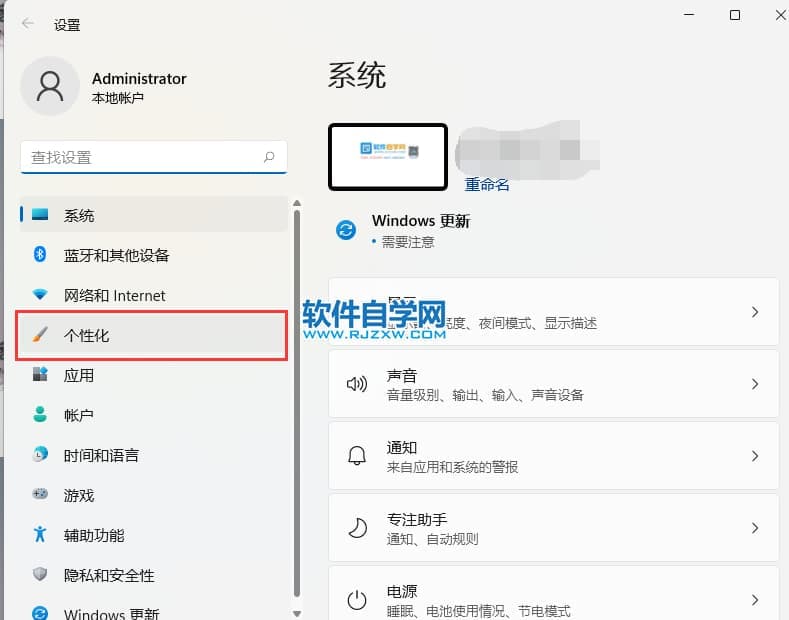Click the search magnifier icon
The height and width of the screenshot is (620, 789).
coord(269,157)
